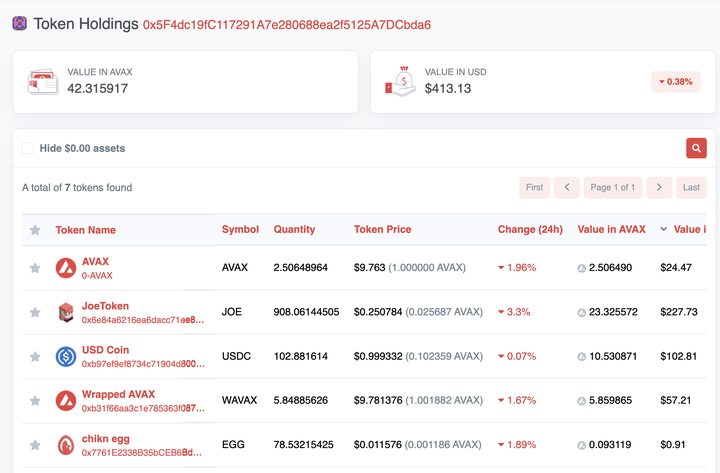Open the Wrapped AVAX name link
Image resolution: width=720 pixels, height=473 pixels.
point(118,394)
